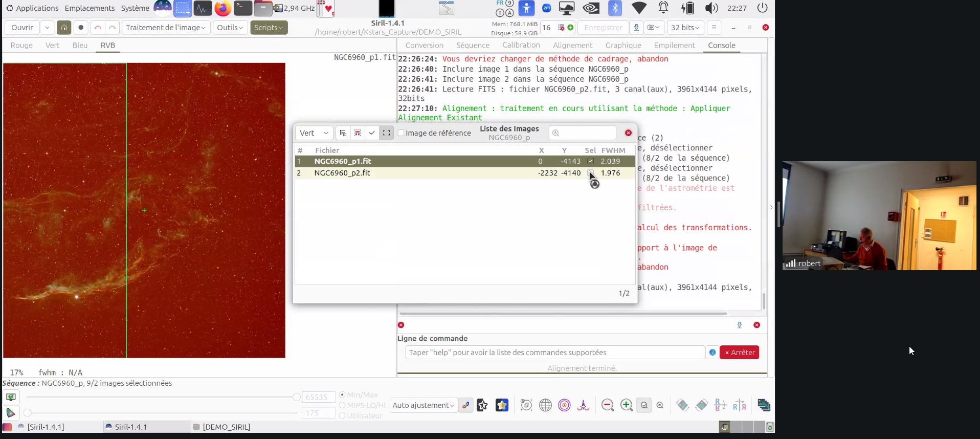Open the Firefox launcher in top panel
The height and width of the screenshot is (439, 980).
(222, 8)
